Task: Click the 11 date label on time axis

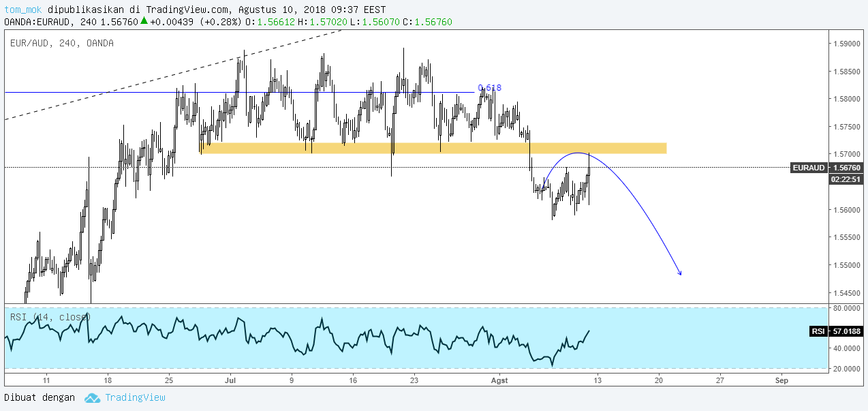Action: tap(46, 381)
